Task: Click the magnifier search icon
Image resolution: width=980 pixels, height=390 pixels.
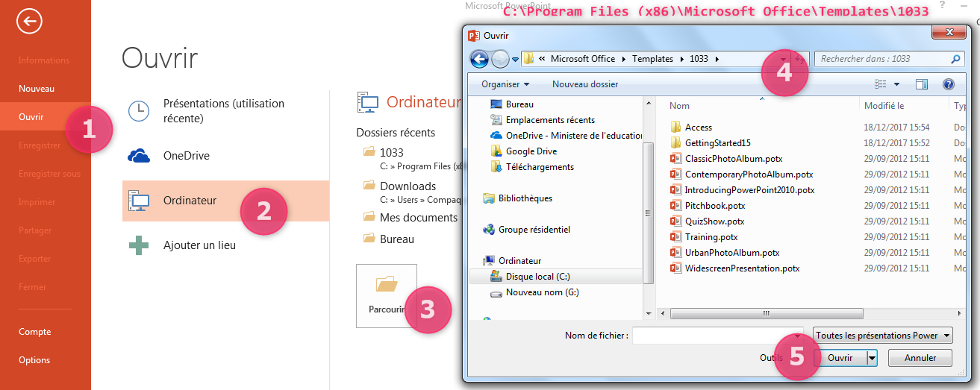Action: tap(956, 59)
